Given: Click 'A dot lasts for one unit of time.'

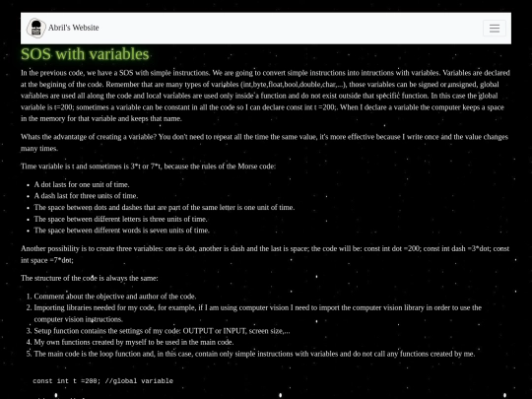Looking at the screenshot, I should click(82, 184).
